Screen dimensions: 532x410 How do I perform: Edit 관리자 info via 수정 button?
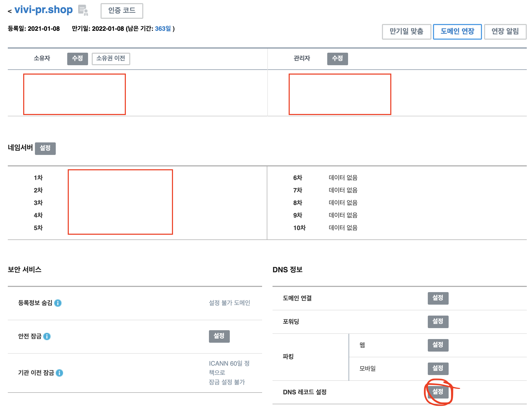point(337,58)
